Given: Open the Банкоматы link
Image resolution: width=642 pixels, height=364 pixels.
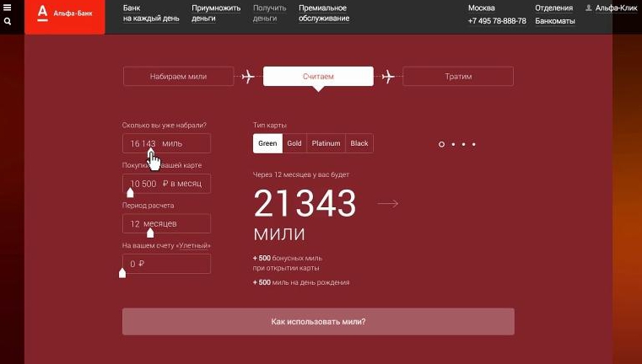Looking at the screenshot, I should click(x=555, y=21).
